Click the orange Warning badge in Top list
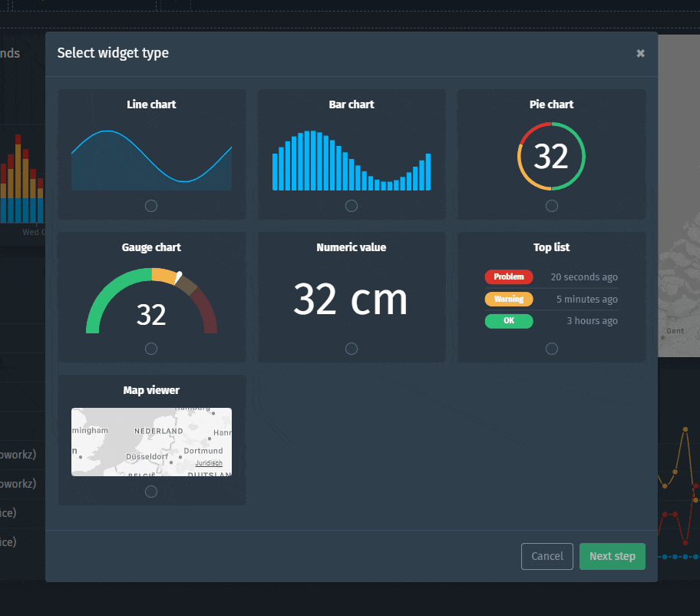 pos(509,299)
